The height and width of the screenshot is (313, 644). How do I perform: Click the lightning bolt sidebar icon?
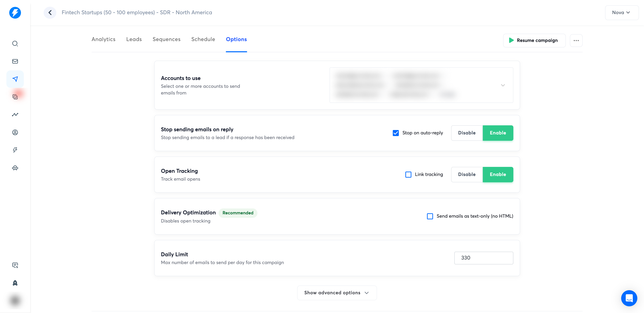tap(15, 150)
